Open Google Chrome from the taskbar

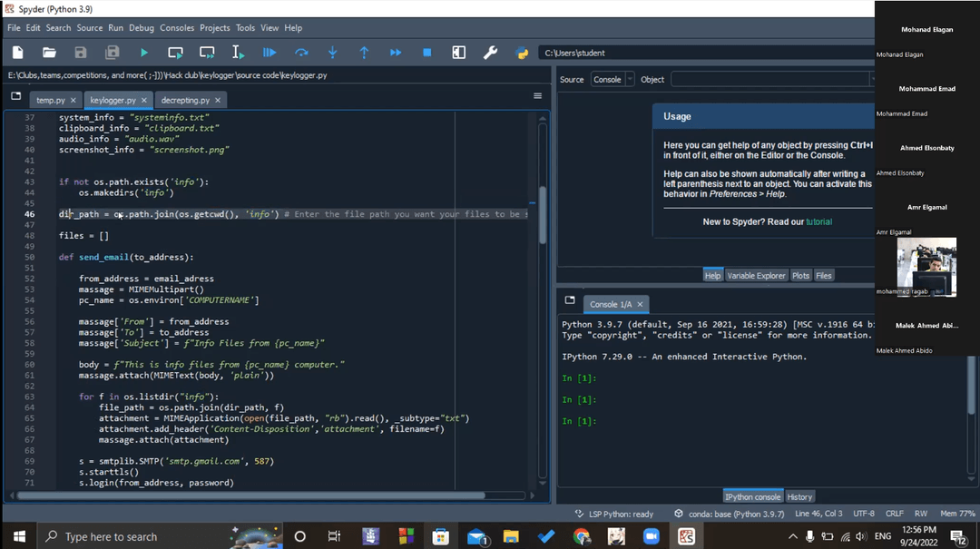(x=582, y=536)
